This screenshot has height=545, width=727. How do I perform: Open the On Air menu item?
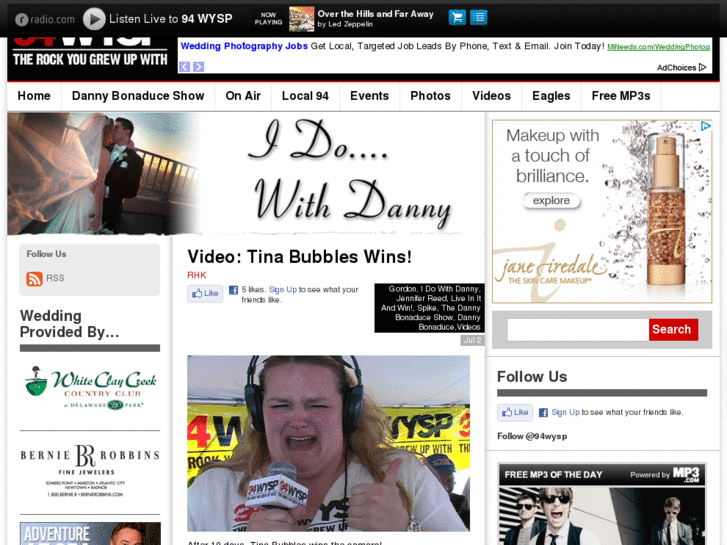coord(243,96)
